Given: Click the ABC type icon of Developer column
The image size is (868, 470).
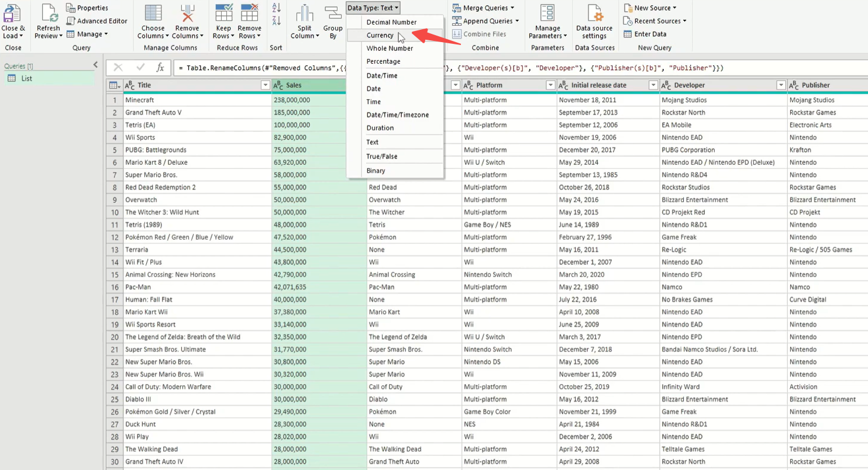Looking at the screenshot, I should click(666, 85).
